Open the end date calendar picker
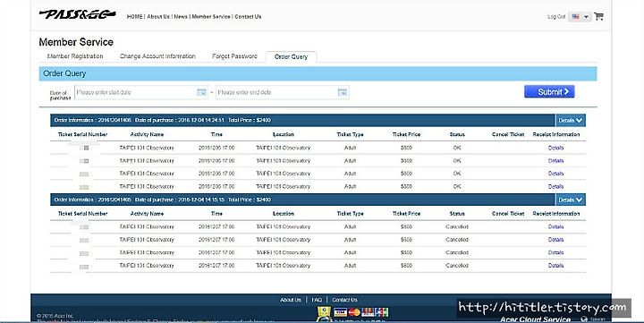Viewport: 644px width, 323px height. pos(342,92)
